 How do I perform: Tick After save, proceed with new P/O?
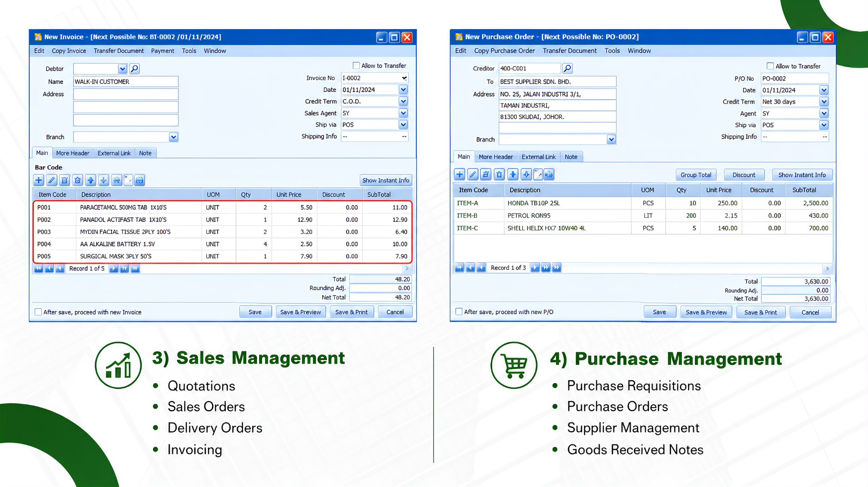tap(459, 312)
